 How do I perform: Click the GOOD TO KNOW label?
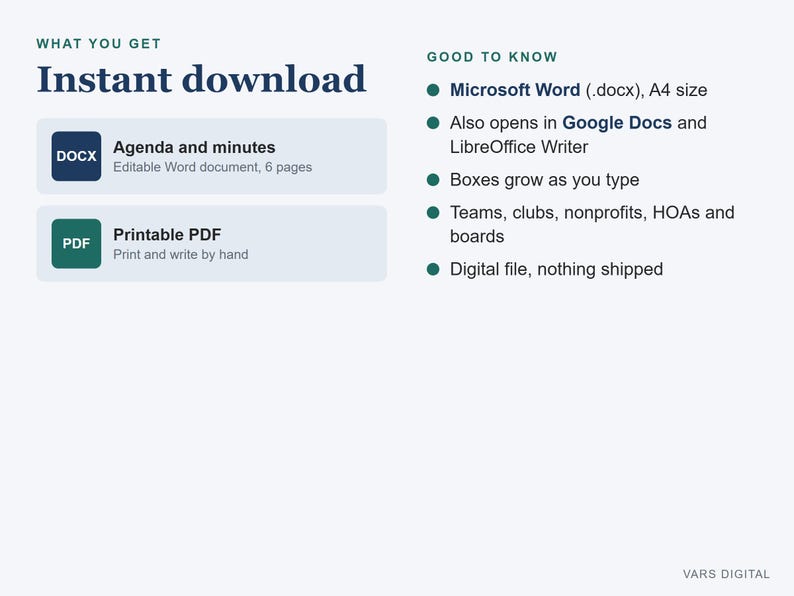pos(492,57)
